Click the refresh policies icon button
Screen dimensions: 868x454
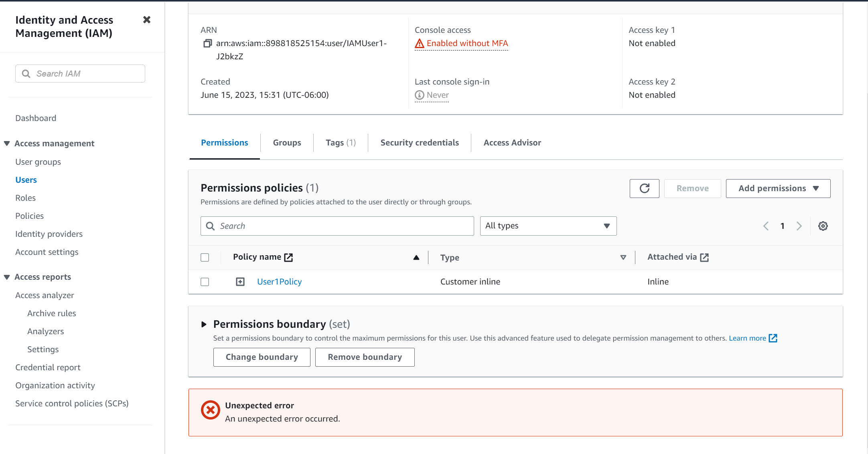[644, 188]
